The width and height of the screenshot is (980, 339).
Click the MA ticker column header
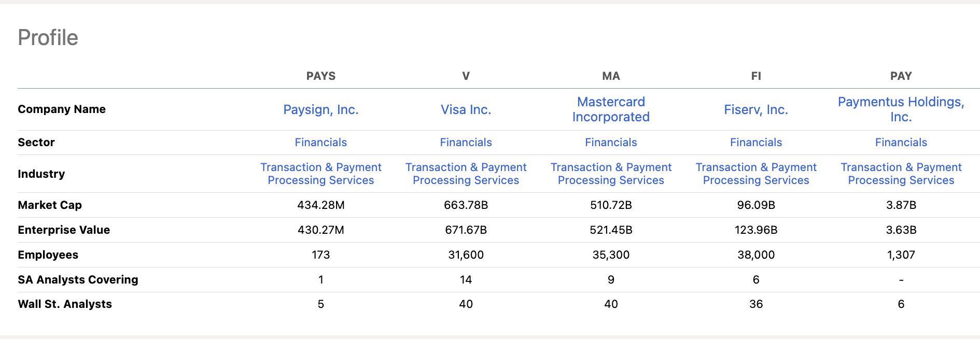point(610,76)
